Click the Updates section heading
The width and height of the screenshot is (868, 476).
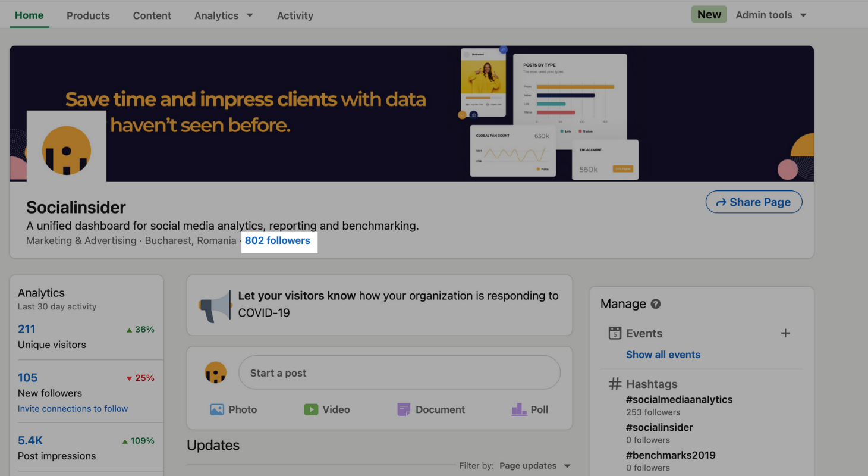(213, 446)
